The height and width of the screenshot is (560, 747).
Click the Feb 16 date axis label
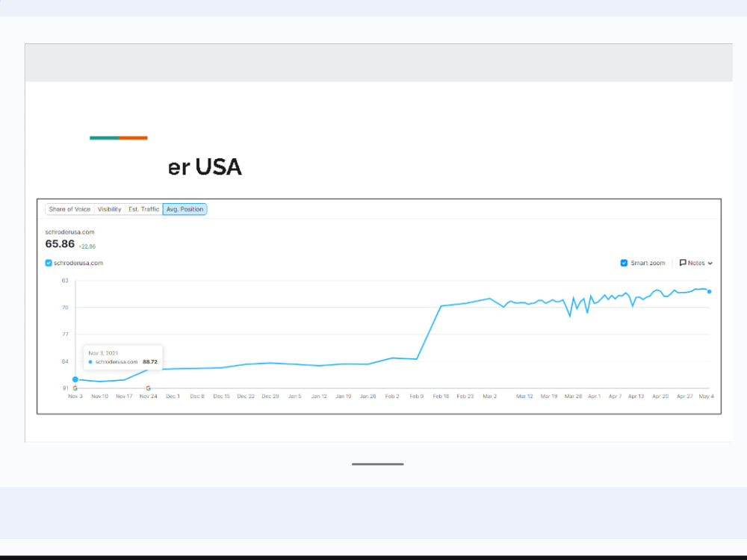(x=441, y=396)
